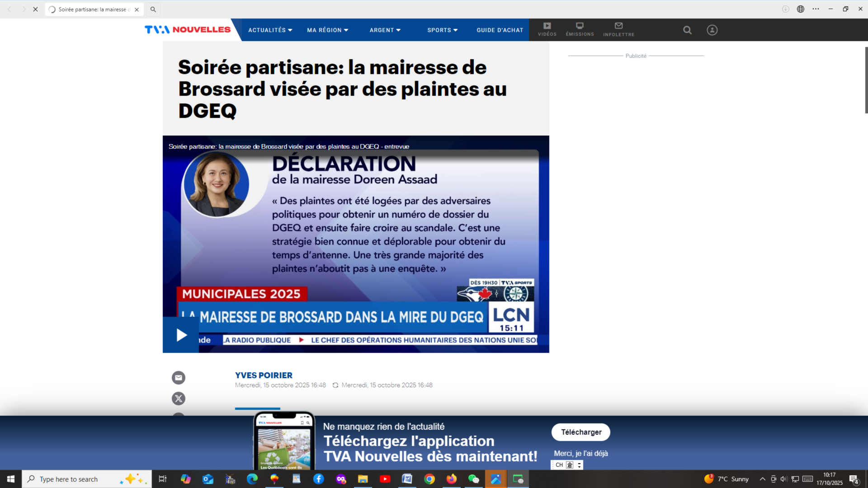Share article by email icon

(179, 378)
